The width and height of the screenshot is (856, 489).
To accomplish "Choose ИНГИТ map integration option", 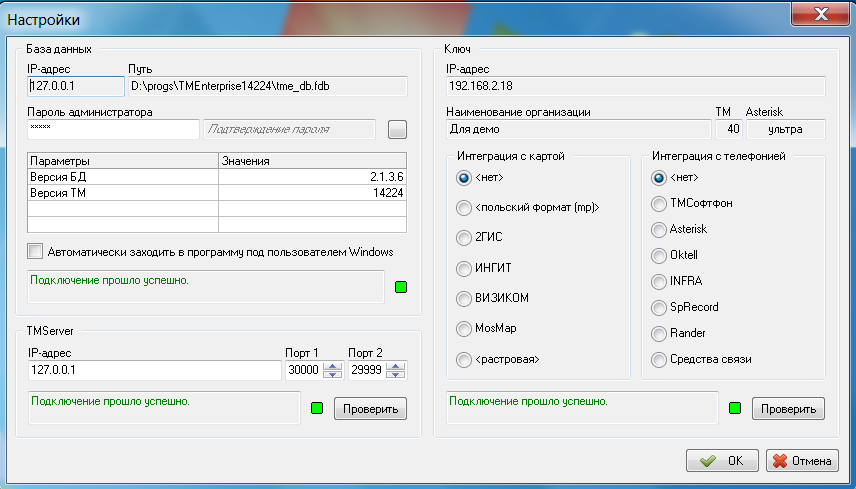I will pyautogui.click(x=463, y=268).
